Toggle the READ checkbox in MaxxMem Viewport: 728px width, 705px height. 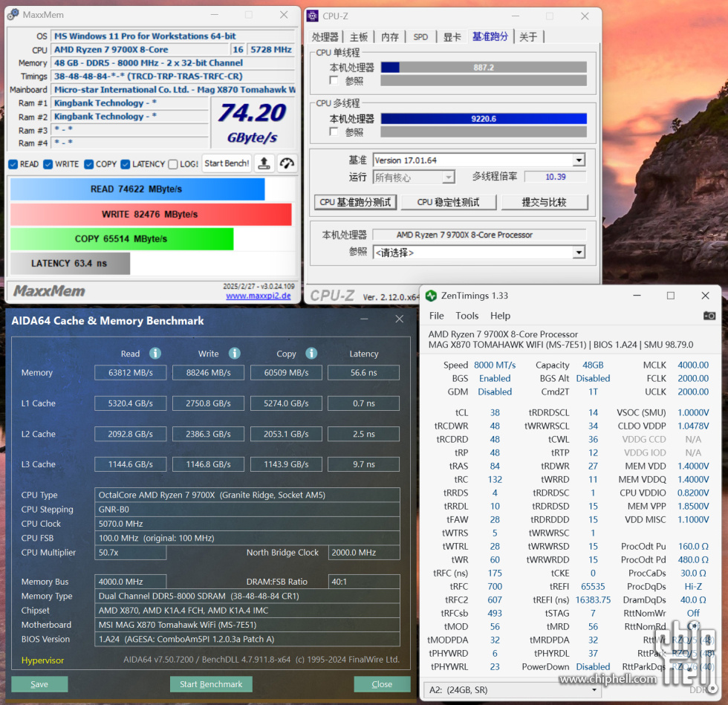click(13, 164)
